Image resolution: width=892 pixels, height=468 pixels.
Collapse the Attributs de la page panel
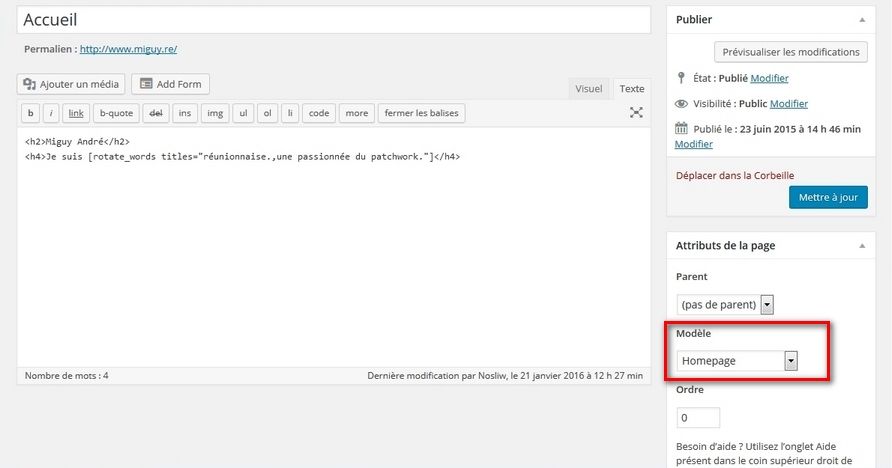pyautogui.click(x=861, y=245)
